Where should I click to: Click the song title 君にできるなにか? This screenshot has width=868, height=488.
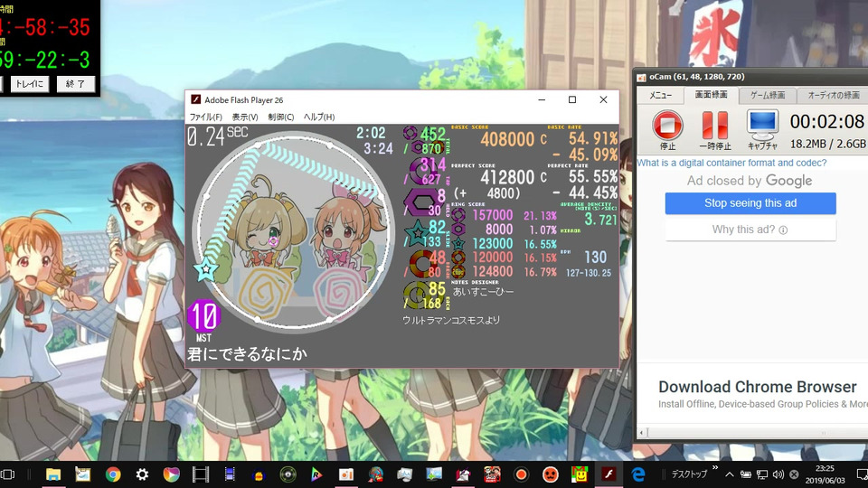click(x=247, y=354)
